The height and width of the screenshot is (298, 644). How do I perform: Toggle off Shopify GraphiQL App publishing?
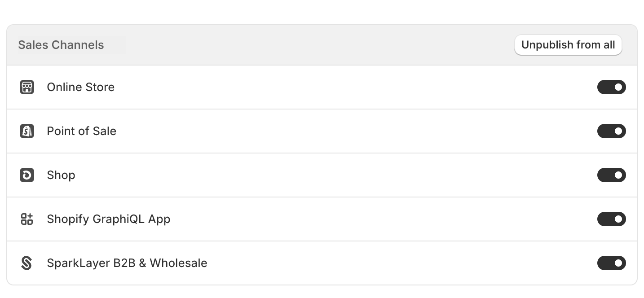(x=611, y=219)
